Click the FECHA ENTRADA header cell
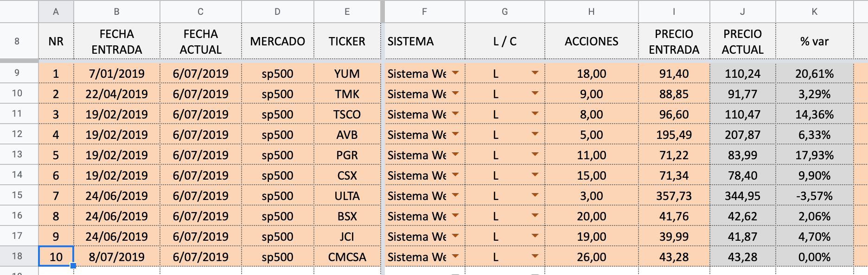 click(116, 41)
